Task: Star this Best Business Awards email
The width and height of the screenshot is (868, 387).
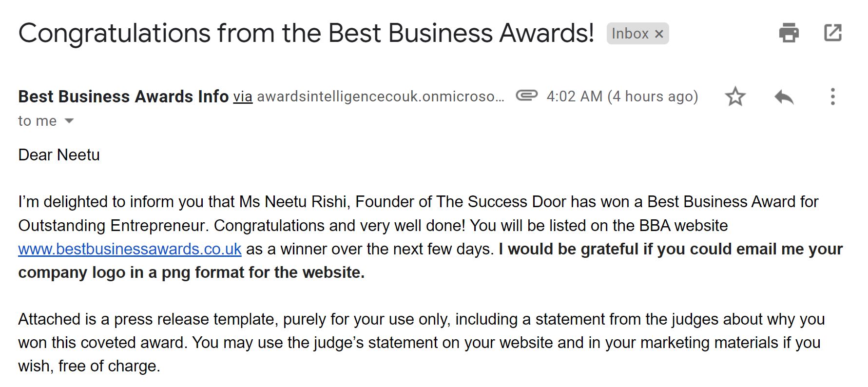Action: 735,97
